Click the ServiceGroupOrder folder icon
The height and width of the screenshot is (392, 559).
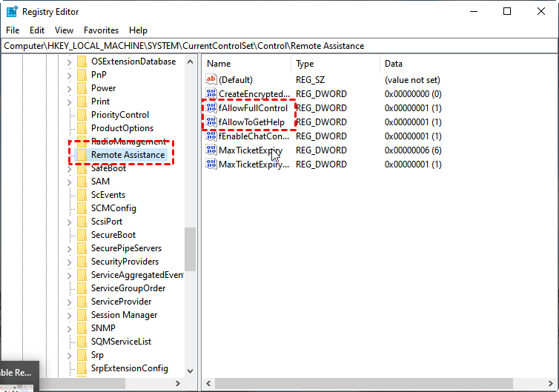pyautogui.click(x=82, y=288)
